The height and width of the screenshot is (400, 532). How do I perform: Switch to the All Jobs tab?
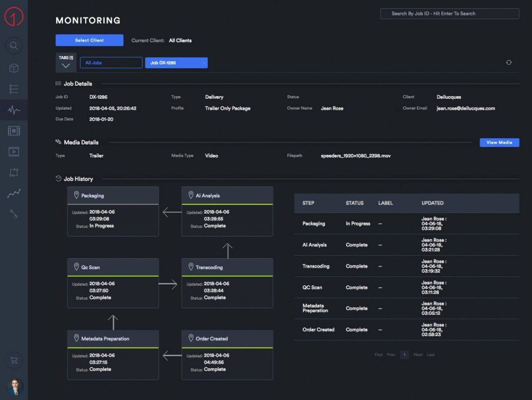coord(111,63)
